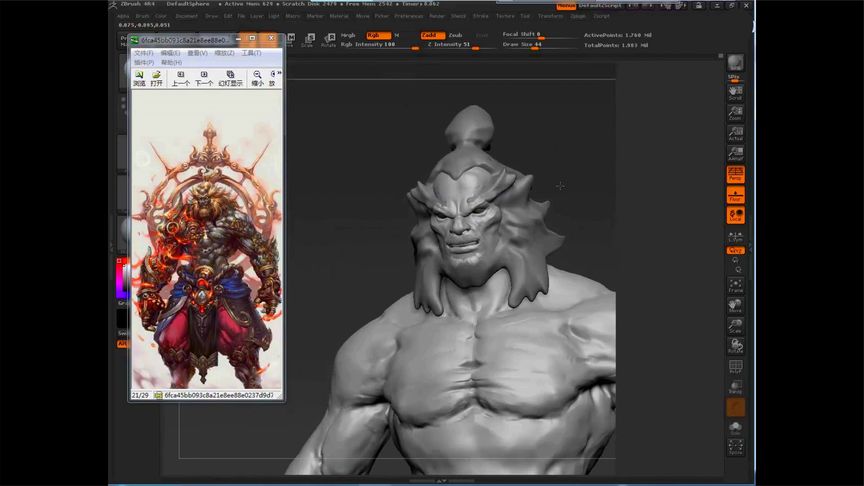Click the Scroll canvas navigation icon
This screenshot has height=486, width=864.
(x=735, y=93)
